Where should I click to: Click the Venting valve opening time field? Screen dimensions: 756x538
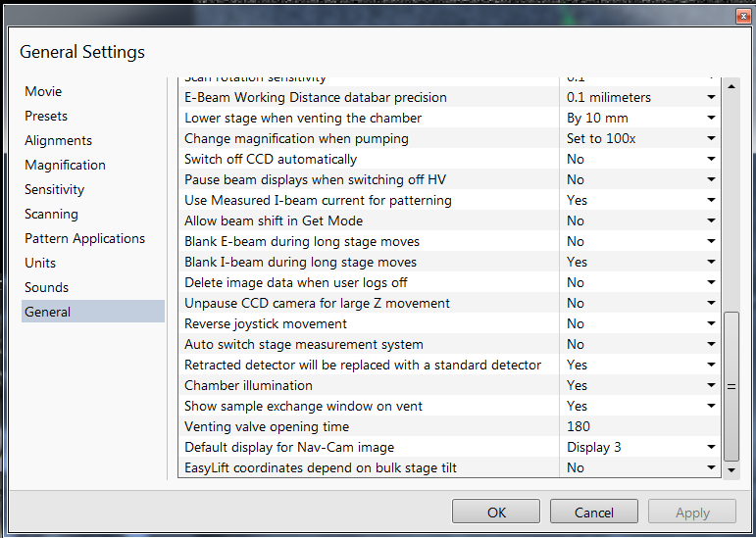click(639, 426)
